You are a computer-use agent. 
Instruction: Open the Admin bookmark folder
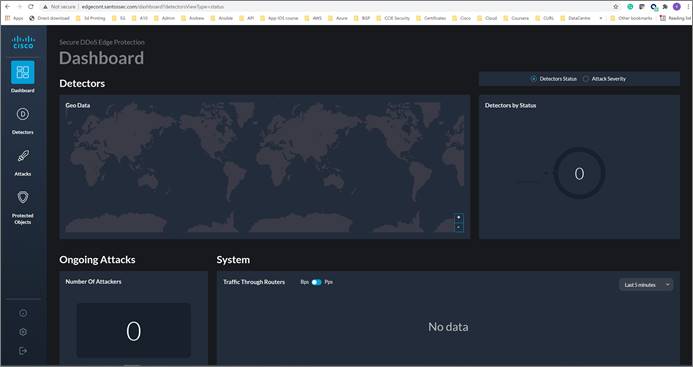[164, 18]
